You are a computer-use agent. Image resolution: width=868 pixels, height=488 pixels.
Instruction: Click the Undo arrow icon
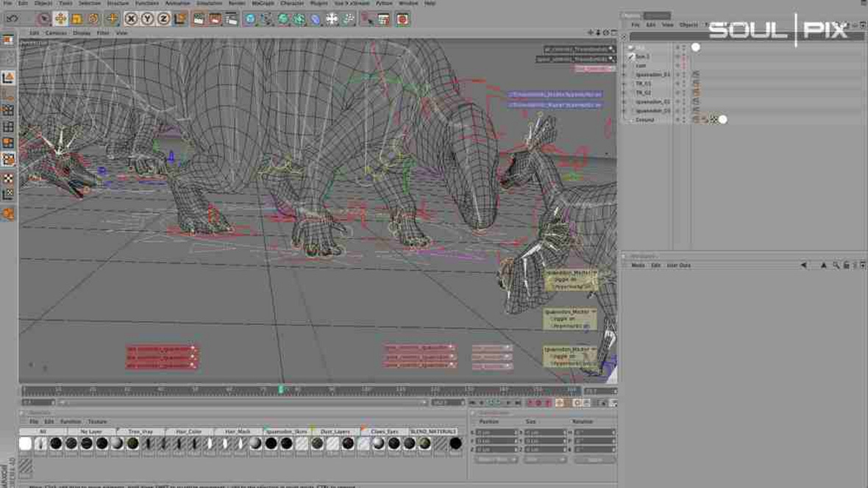(13, 19)
